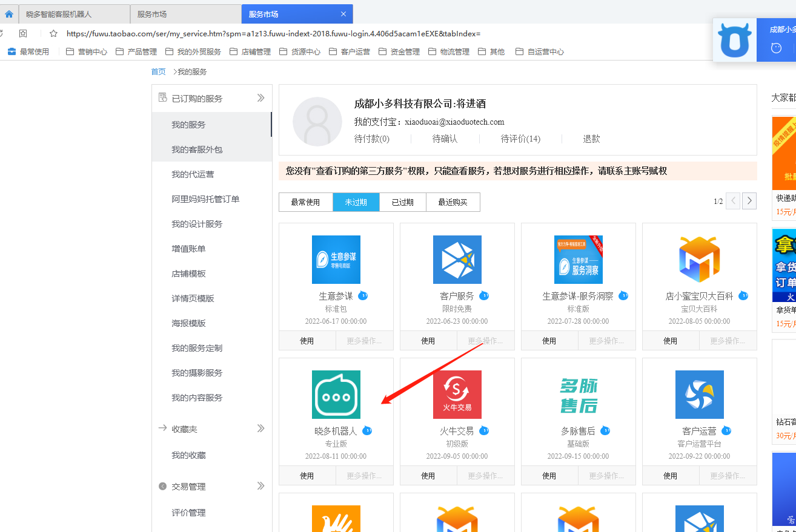
Task: Switch to the 最近购买 filter tab
Action: [x=453, y=202]
